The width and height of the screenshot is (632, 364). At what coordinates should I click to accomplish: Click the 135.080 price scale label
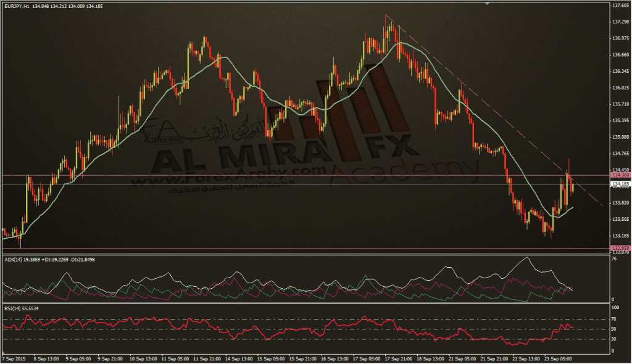[x=621, y=137]
